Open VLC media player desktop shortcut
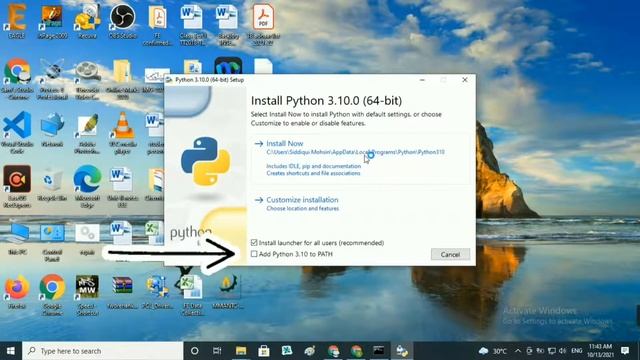Viewport: 640px width, 360px height. pos(122,132)
